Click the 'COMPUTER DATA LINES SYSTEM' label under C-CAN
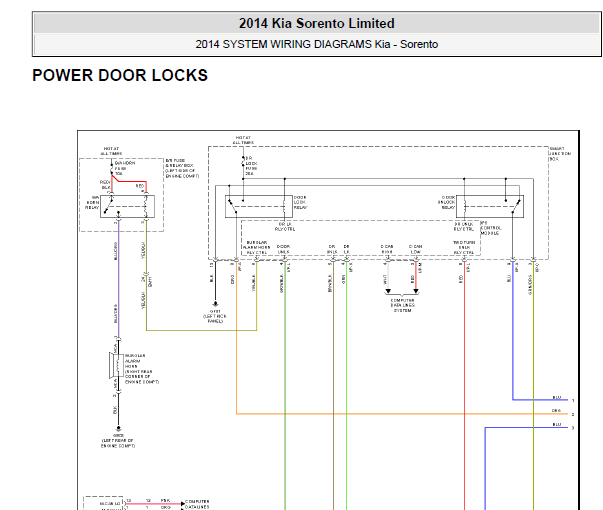This screenshot has width=603, height=510. tap(402, 305)
